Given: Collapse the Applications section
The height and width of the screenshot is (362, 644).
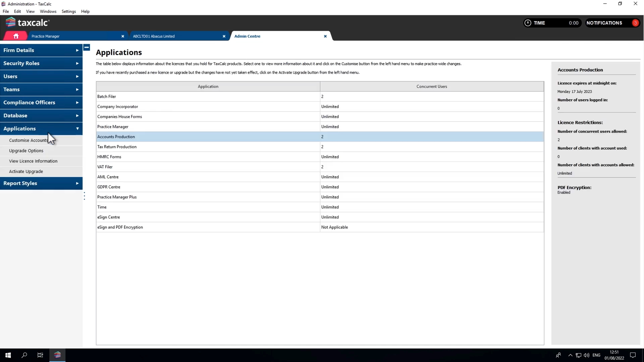Looking at the screenshot, I should click(41, 129).
